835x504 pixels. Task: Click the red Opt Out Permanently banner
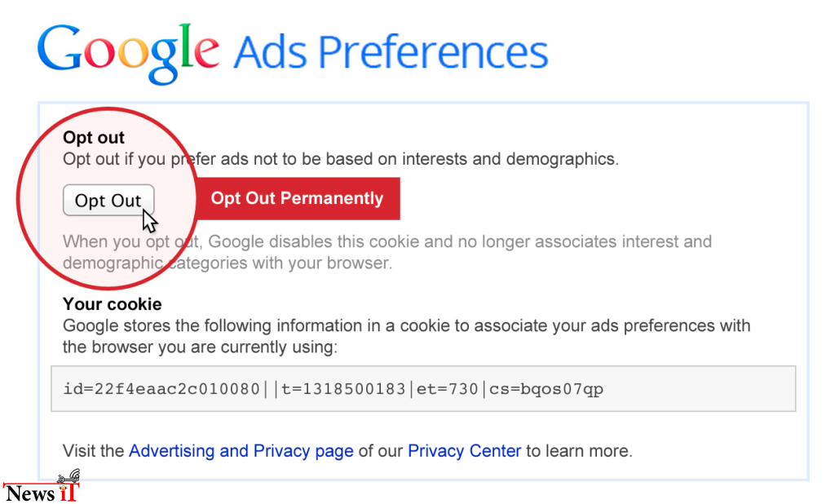297,198
